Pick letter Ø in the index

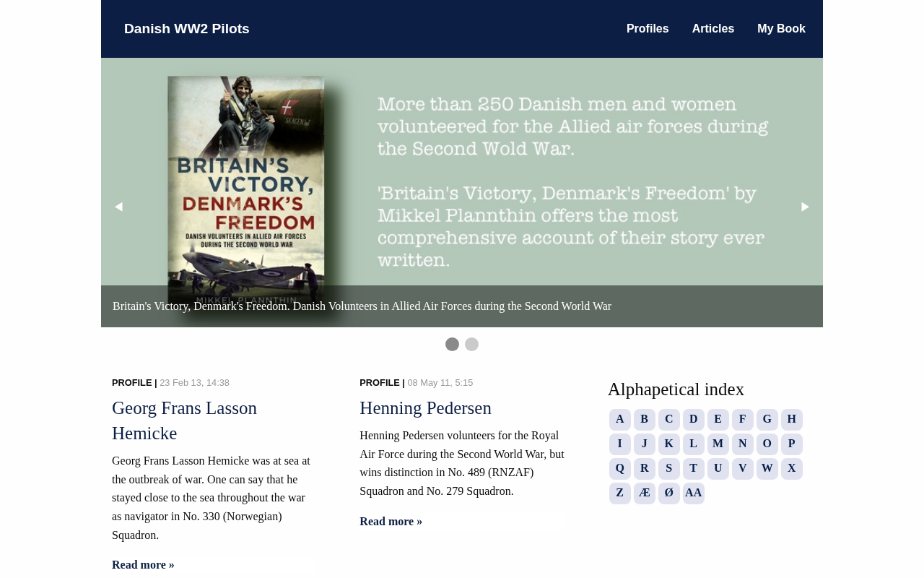tap(669, 493)
